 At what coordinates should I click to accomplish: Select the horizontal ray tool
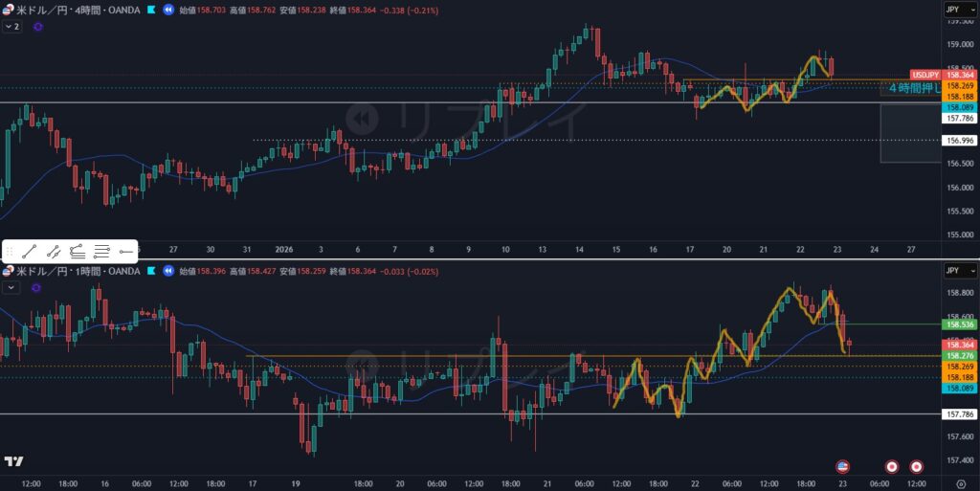[125, 252]
